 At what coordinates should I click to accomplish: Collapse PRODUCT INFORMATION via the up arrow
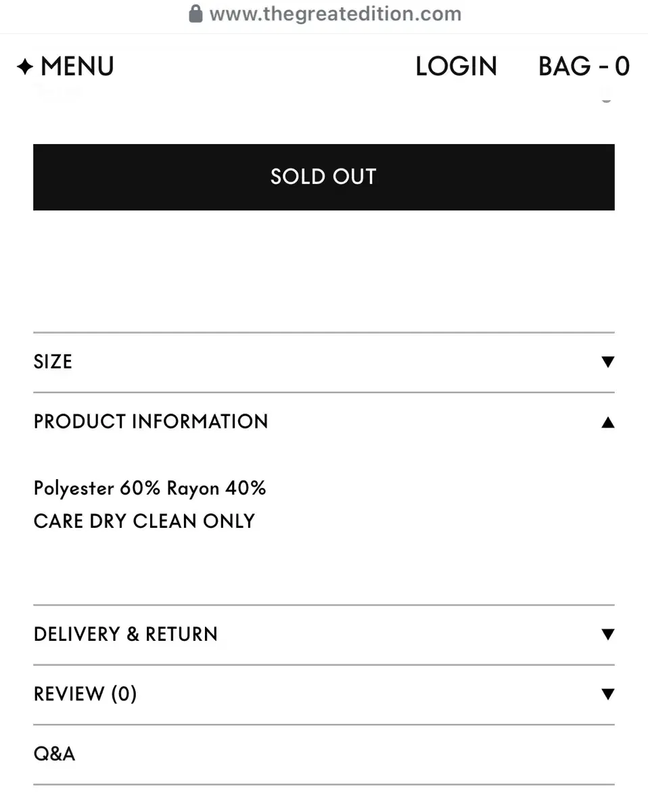pyautogui.click(x=607, y=422)
